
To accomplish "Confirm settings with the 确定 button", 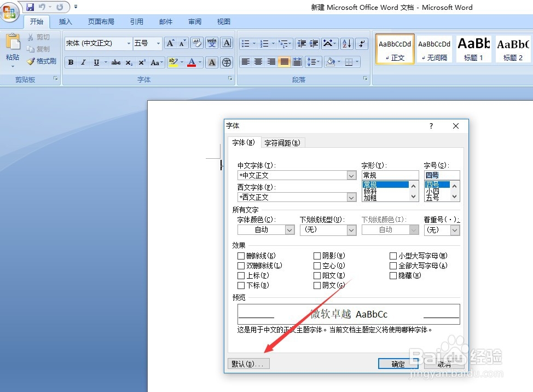I will pos(397,364).
